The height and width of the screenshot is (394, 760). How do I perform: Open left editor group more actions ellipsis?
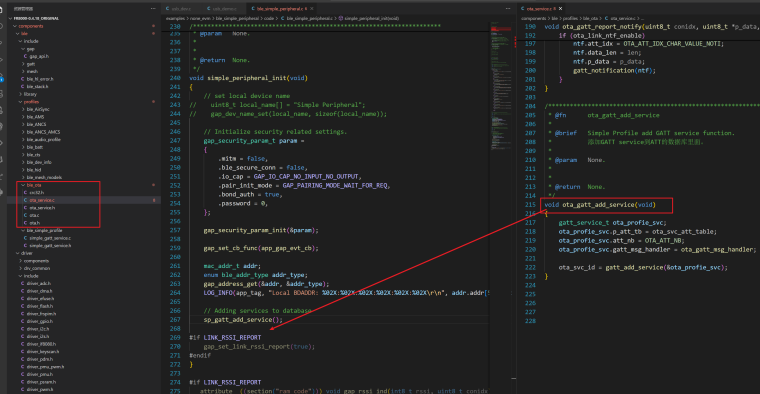508,9
